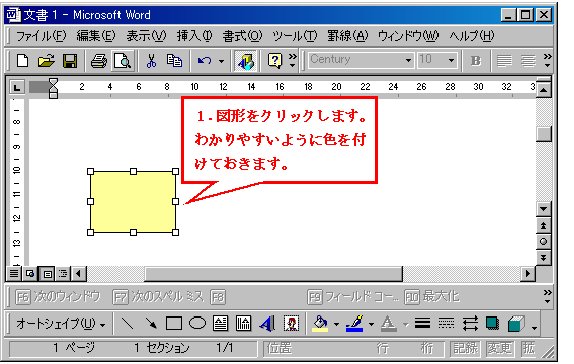The image size is (574, 364).
Task: Open the font size dropdown
Action: pyautogui.click(x=452, y=60)
